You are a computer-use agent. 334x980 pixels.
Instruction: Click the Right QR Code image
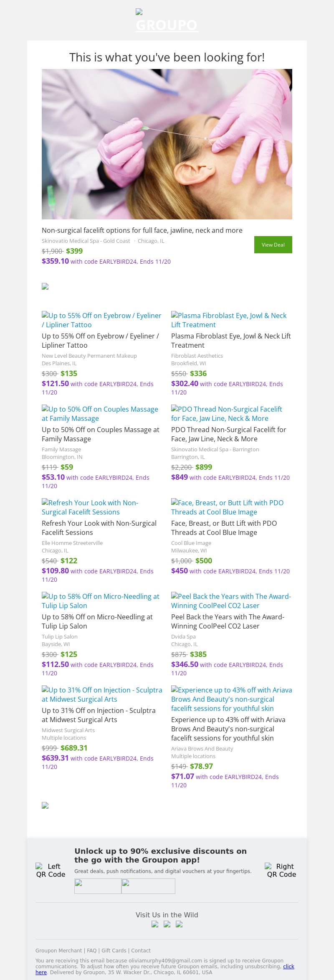tap(281, 871)
